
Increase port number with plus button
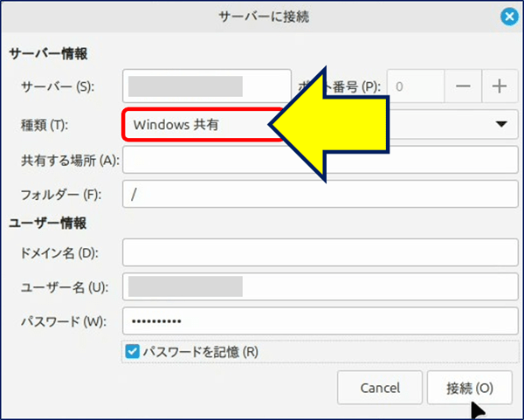tap(500, 86)
